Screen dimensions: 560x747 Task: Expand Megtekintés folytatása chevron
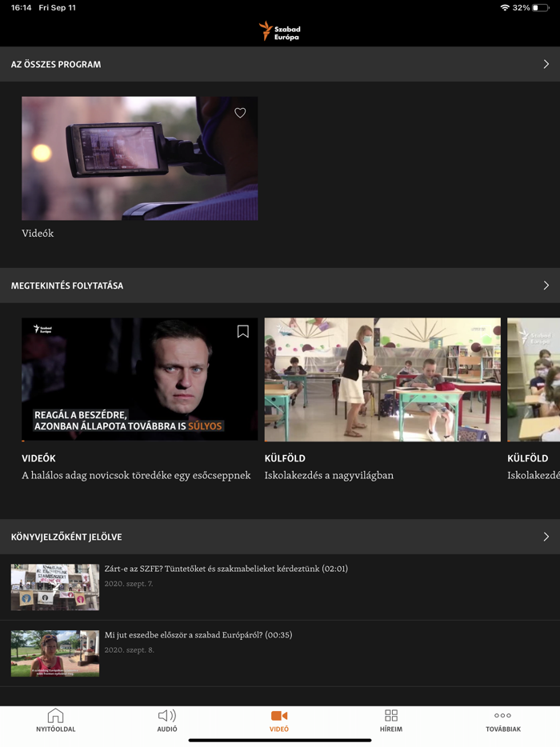pyautogui.click(x=546, y=286)
